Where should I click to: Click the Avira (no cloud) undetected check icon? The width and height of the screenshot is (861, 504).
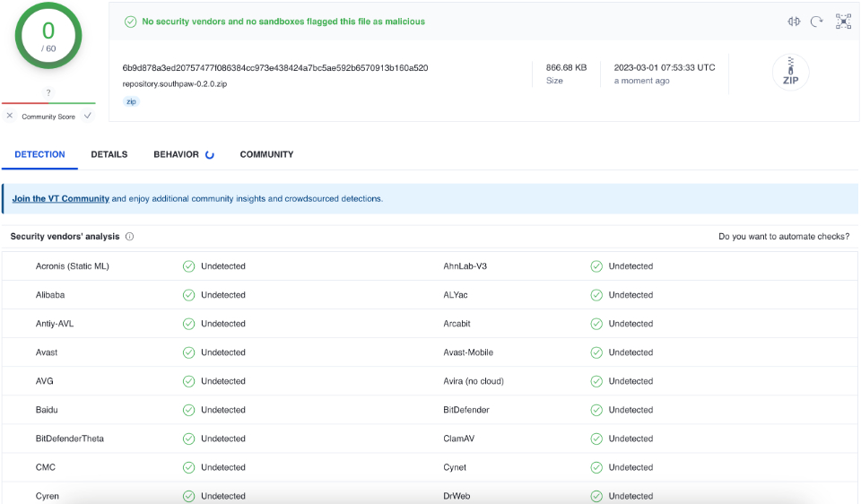point(596,381)
